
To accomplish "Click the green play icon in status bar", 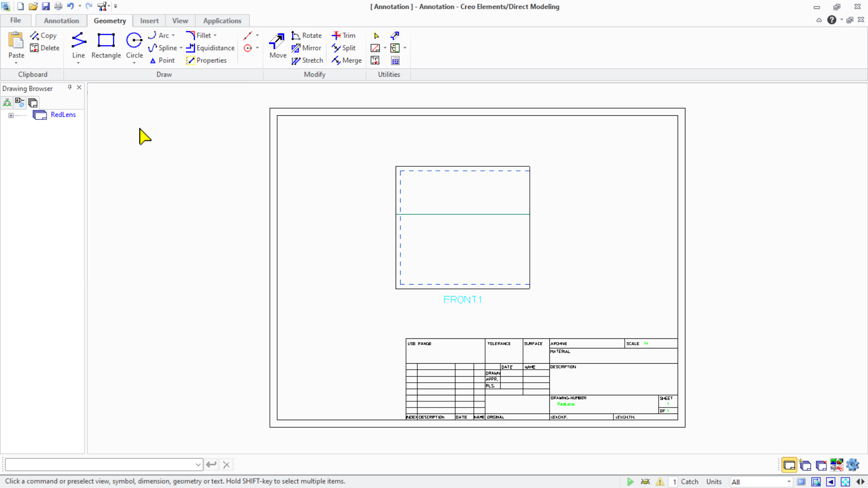I will point(630,482).
